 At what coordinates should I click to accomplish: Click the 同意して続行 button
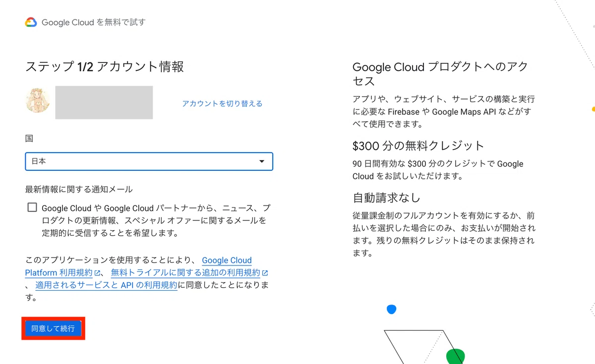(x=53, y=328)
